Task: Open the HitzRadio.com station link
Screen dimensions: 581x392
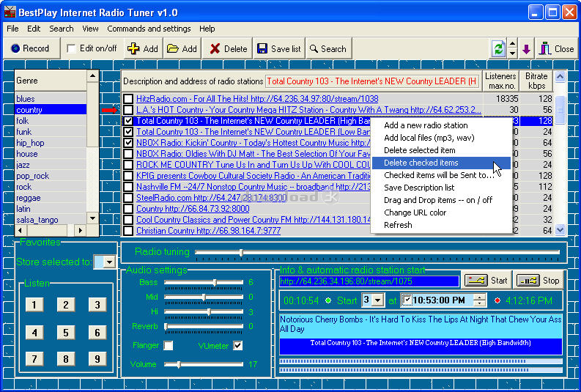Action: tap(257, 99)
